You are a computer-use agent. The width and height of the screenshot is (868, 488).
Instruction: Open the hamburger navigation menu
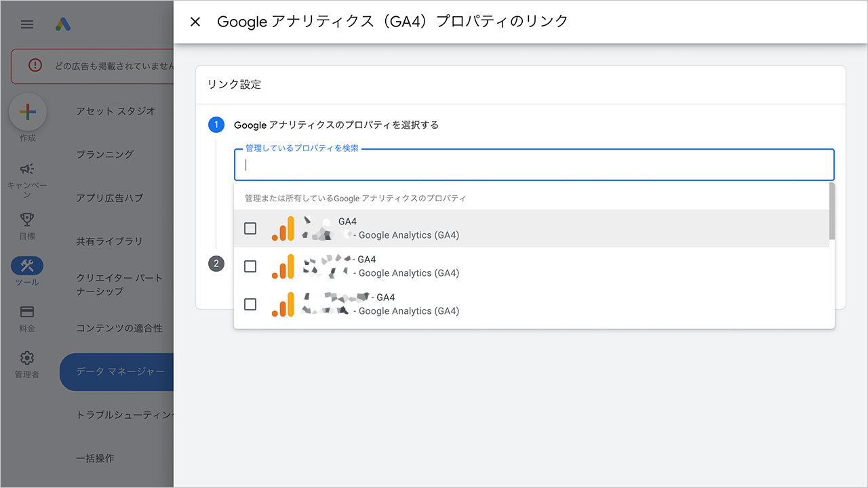click(x=26, y=24)
